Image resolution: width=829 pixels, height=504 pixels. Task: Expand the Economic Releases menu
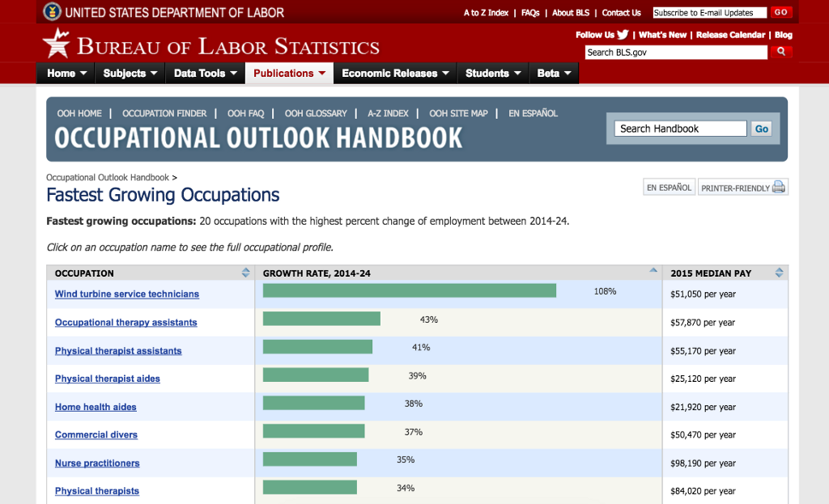click(395, 74)
